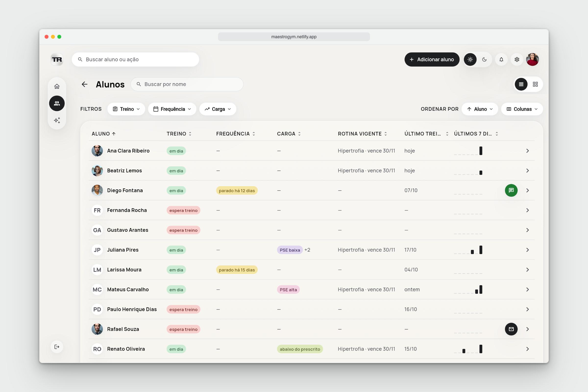Open the user profile avatar
This screenshot has width=588, height=392.
click(x=532, y=60)
